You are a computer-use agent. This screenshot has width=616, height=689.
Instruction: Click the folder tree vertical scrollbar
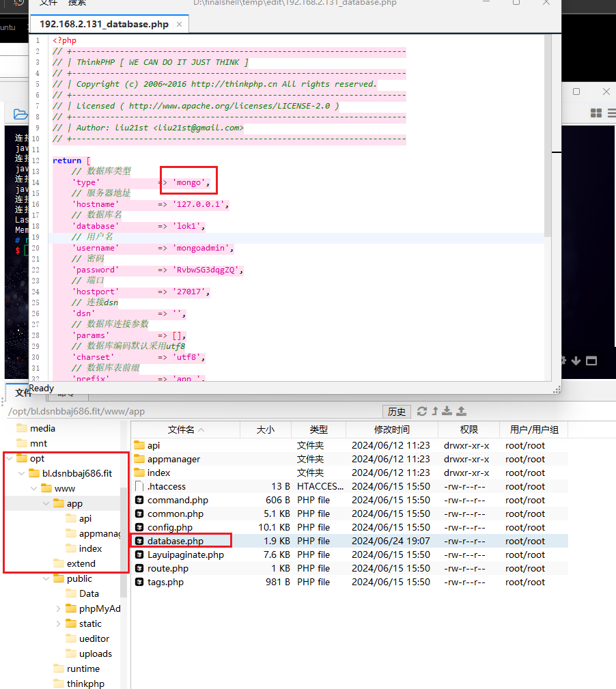124,542
